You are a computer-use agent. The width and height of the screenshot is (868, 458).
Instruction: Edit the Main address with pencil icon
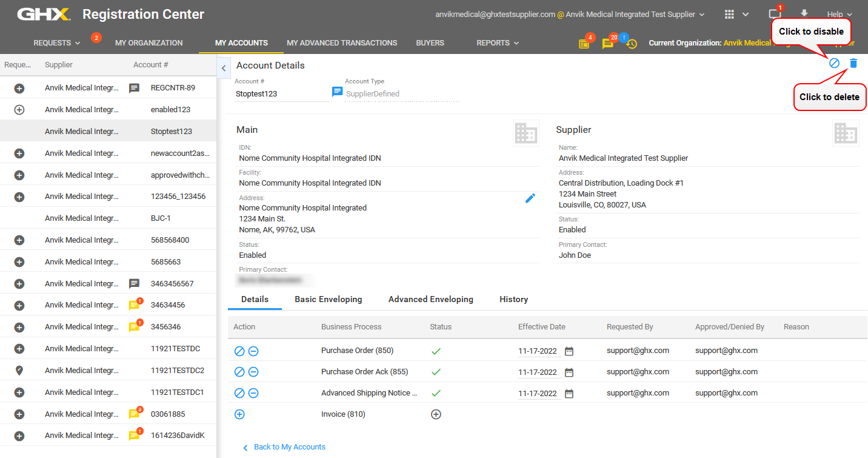(x=530, y=198)
